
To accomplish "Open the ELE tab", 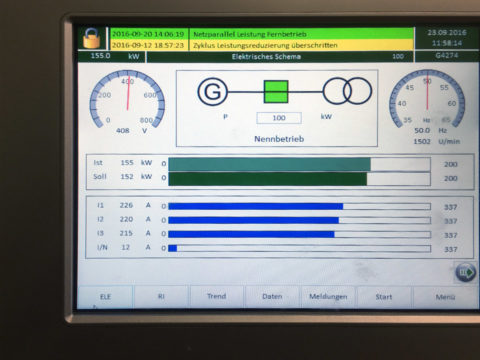I will coord(105,296).
